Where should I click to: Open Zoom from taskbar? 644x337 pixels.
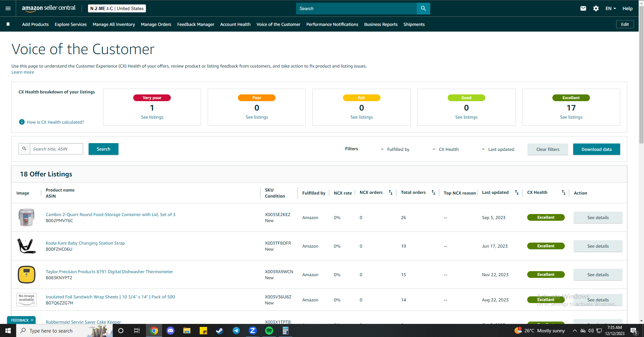[253, 331]
